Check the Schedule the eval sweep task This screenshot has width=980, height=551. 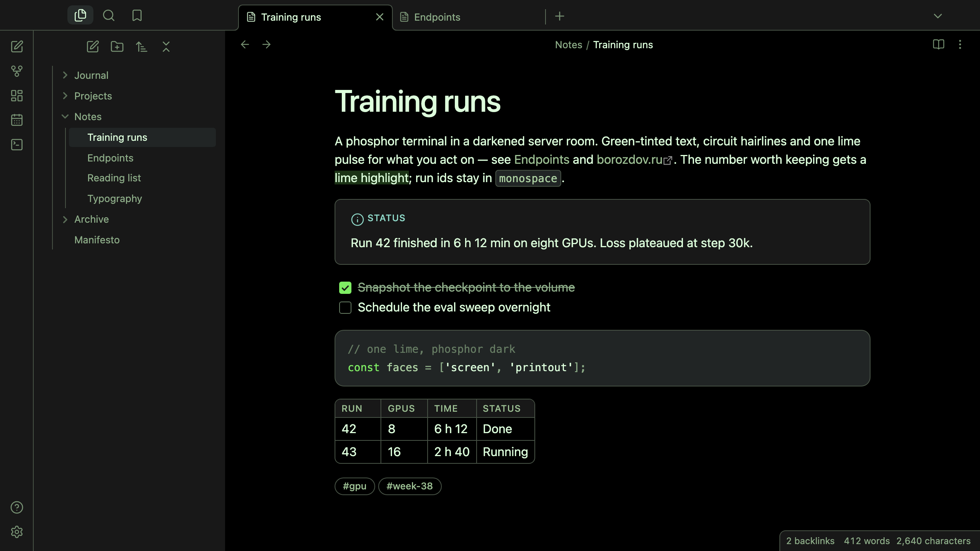[345, 308]
